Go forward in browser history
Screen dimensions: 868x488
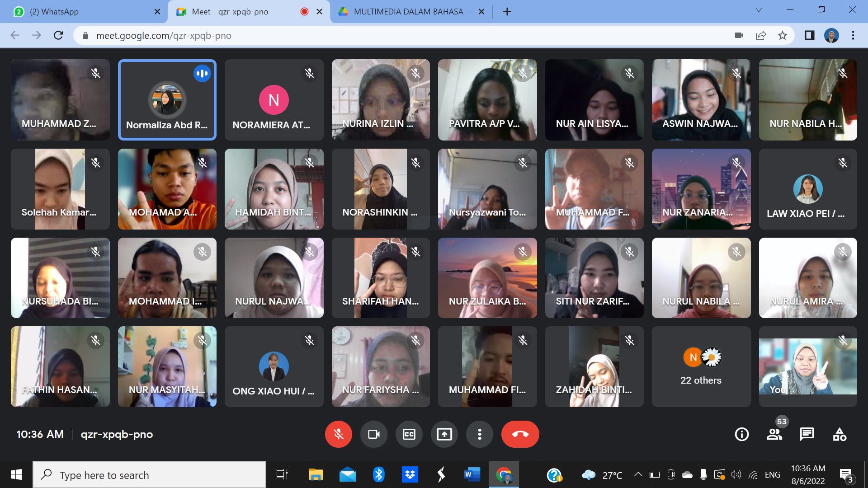pos(37,35)
